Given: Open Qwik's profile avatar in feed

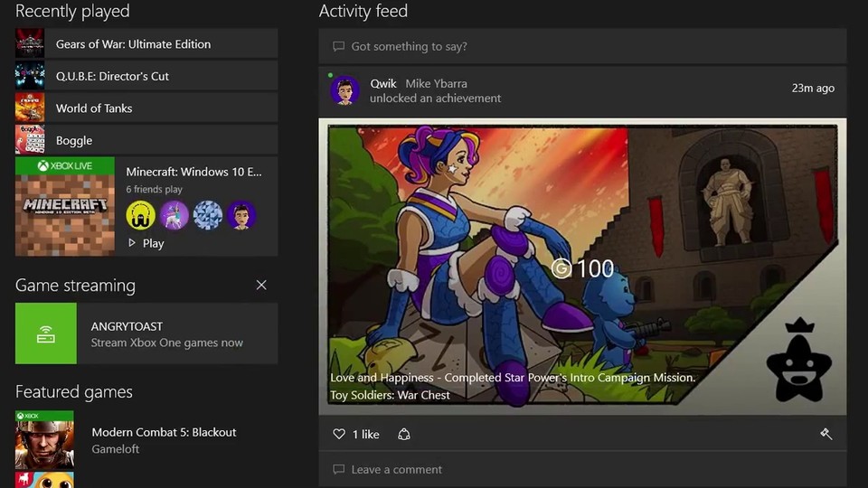Looking at the screenshot, I should tap(344, 90).
